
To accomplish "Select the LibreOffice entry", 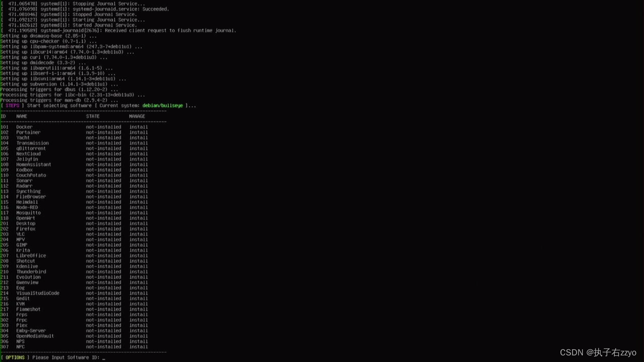I will tap(31, 255).
